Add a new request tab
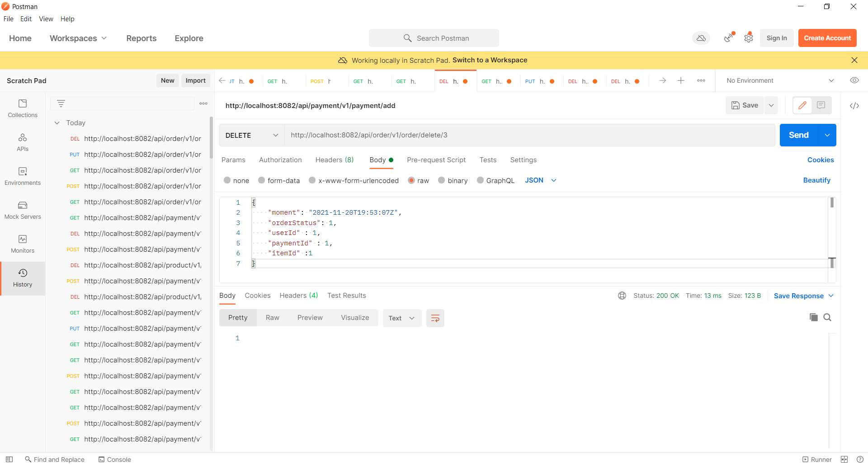The image size is (868, 465). pyautogui.click(x=681, y=80)
